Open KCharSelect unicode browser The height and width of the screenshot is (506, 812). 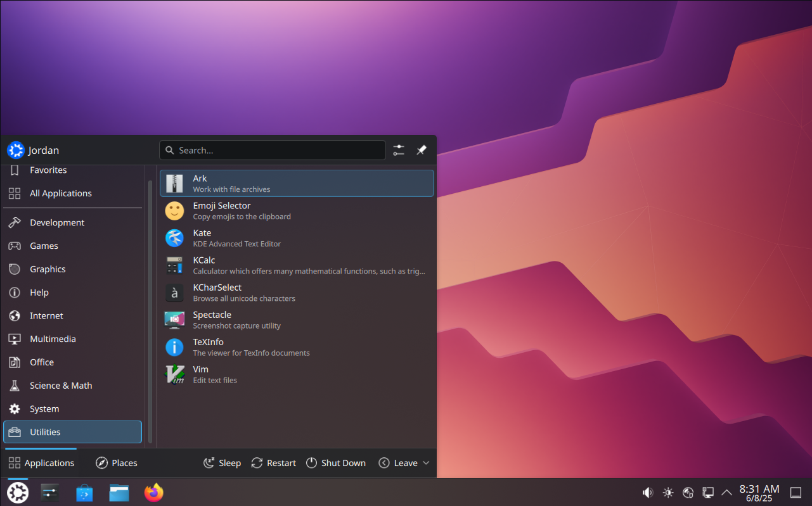click(297, 292)
